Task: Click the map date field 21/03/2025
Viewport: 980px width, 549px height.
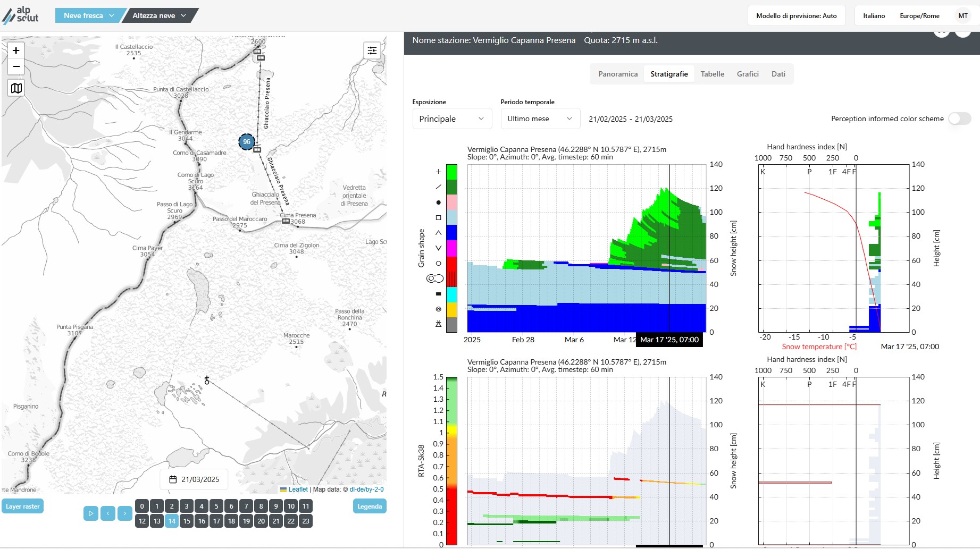Action: click(x=194, y=479)
